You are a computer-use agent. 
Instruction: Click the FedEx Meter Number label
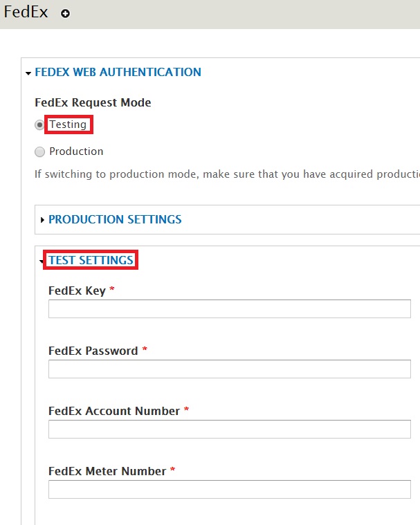tap(107, 471)
